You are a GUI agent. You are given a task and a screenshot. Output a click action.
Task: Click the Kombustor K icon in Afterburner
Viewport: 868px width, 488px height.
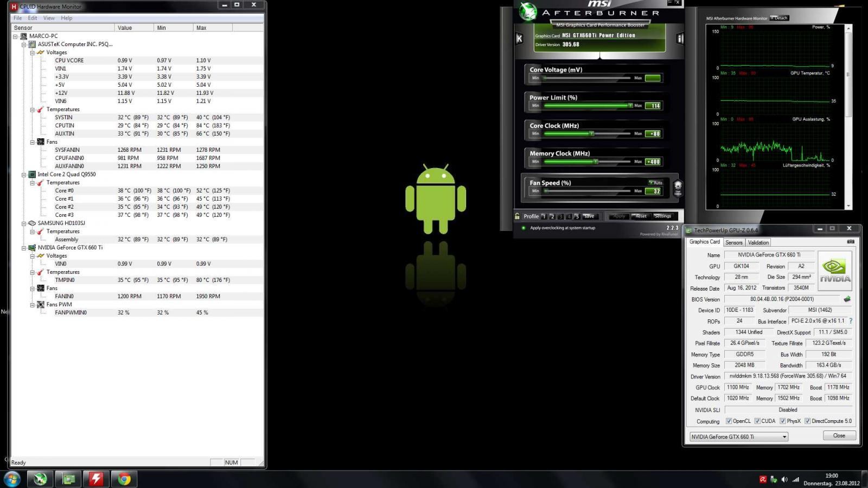519,38
